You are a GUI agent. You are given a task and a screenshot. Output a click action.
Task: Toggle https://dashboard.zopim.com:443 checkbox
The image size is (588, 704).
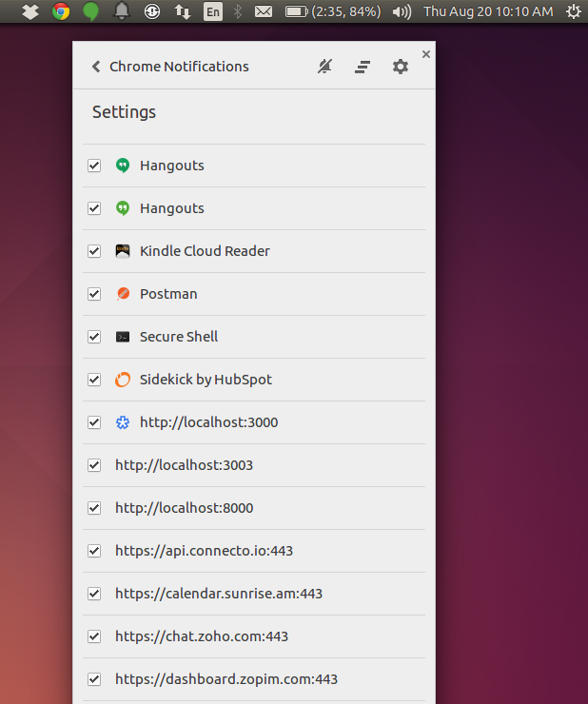[94, 679]
